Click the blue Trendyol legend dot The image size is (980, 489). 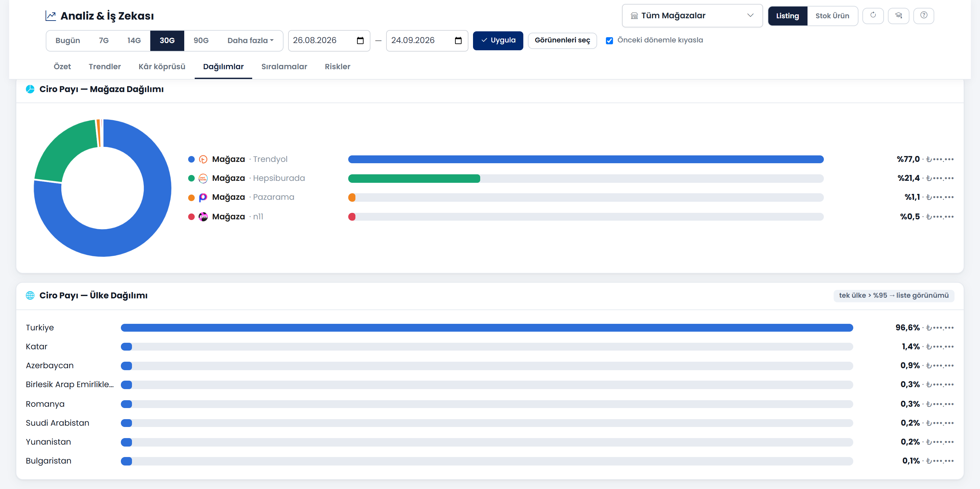click(x=191, y=159)
